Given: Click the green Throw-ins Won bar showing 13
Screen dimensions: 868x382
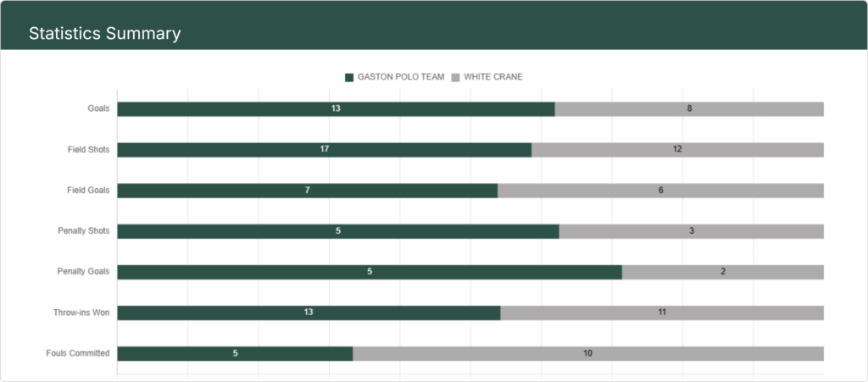Looking at the screenshot, I should click(309, 313).
